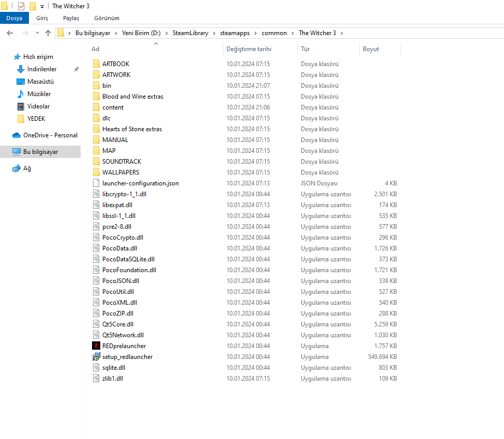Select Blood and Wine extras folder icon
This screenshot has width=504, height=439.
[96, 97]
